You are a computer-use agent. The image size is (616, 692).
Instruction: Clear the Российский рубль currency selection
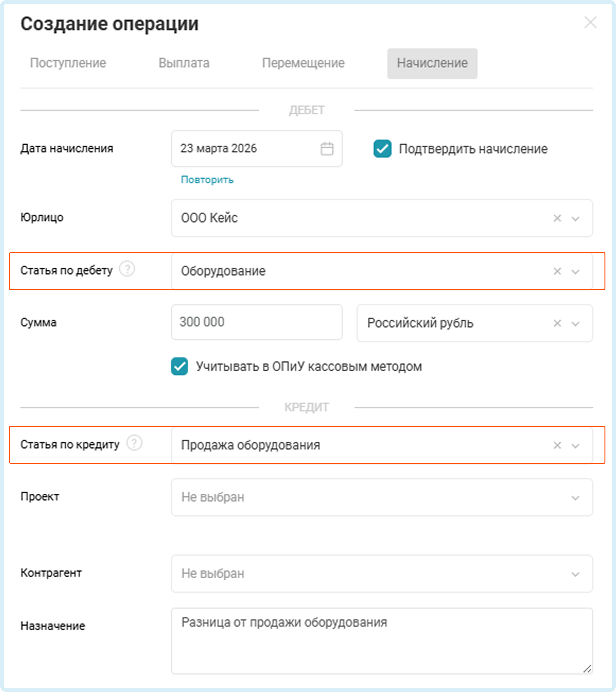tap(557, 323)
